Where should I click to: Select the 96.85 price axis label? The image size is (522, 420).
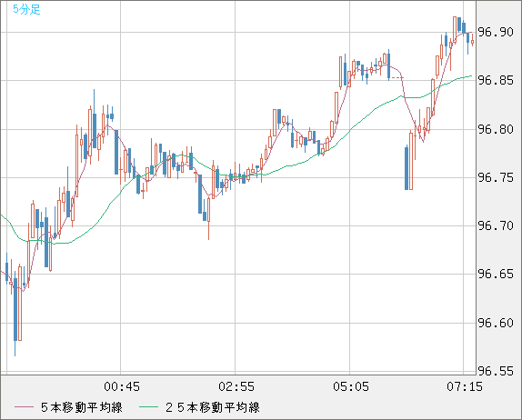(x=496, y=80)
